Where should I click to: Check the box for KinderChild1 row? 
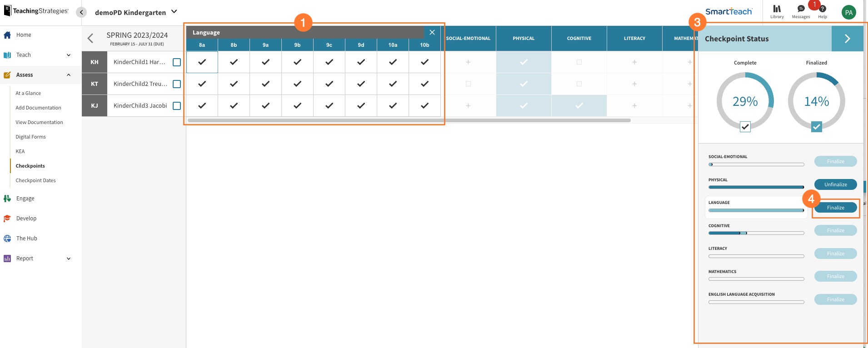tap(177, 62)
